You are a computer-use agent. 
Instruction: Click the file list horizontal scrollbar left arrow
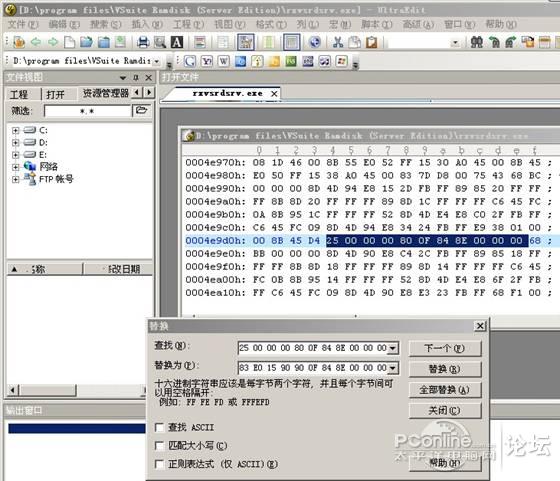point(13,390)
